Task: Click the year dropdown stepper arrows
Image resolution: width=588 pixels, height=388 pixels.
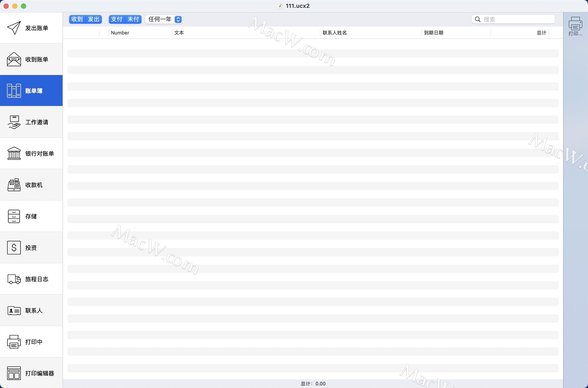Action: click(x=178, y=19)
